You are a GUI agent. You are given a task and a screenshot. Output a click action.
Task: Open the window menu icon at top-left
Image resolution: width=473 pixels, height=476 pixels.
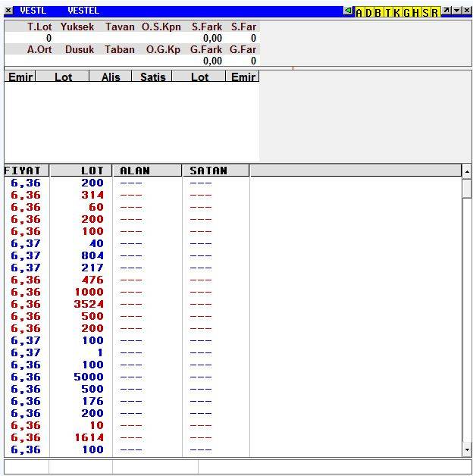click(8, 11)
